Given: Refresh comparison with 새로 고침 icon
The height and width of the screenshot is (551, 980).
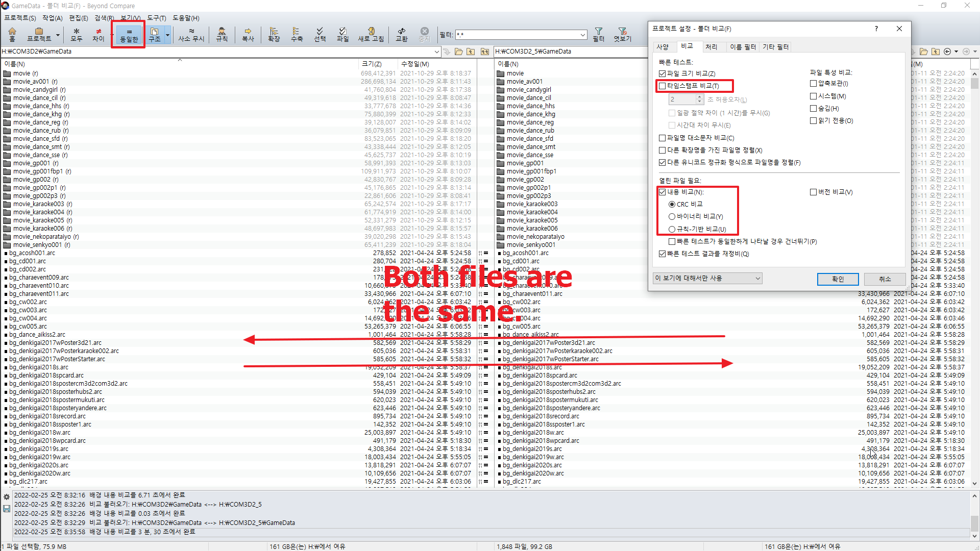Looking at the screenshot, I should 371,34.
